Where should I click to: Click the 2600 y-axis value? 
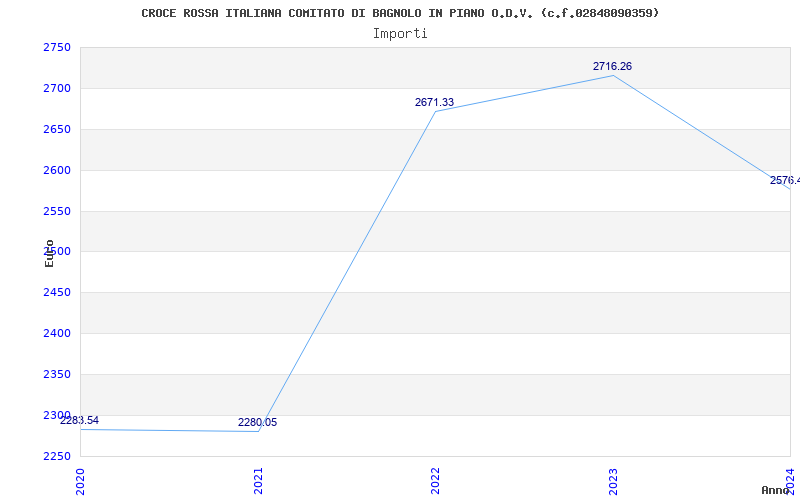[x=57, y=170]
